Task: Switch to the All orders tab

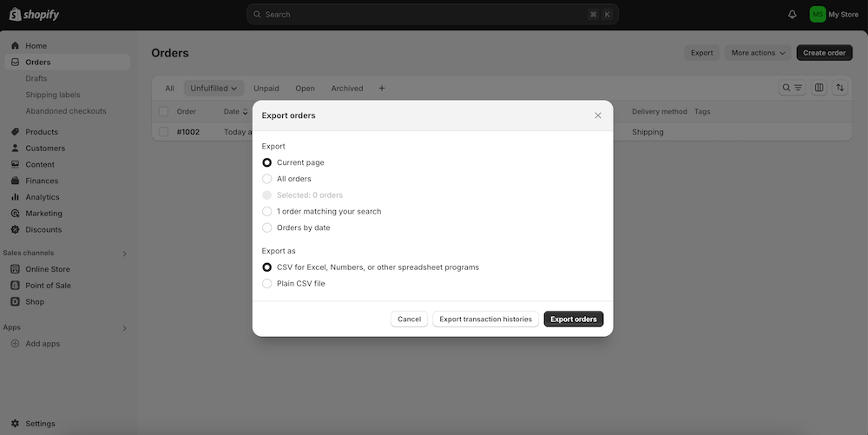Action: point(169,88)
